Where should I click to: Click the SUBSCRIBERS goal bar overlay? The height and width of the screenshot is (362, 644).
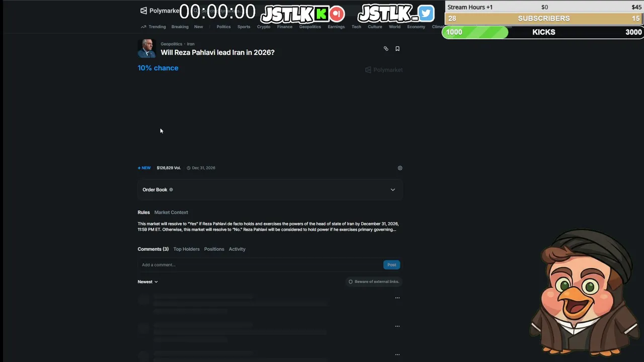coord(544,19)
